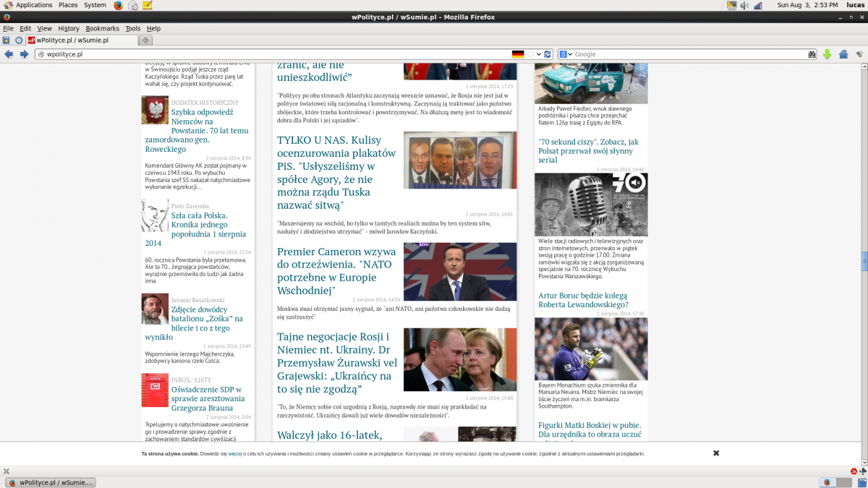
Task: Click the grey icon right of the home button
Action: 859,54
